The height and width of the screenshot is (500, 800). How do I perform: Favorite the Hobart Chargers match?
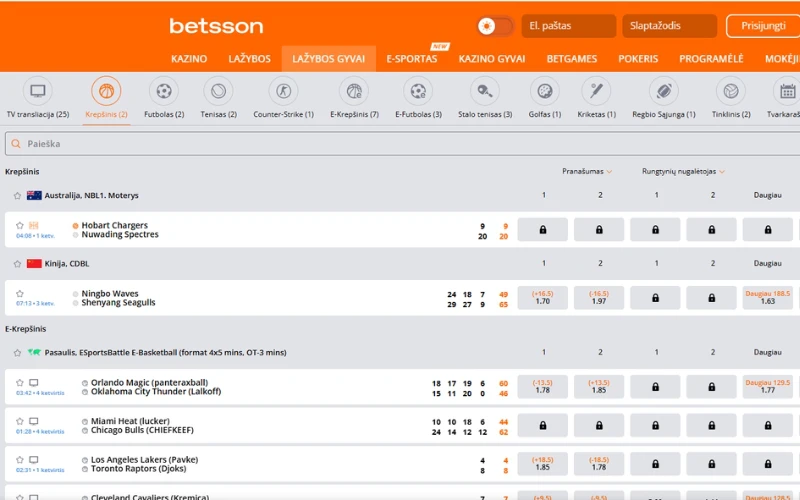19,225
